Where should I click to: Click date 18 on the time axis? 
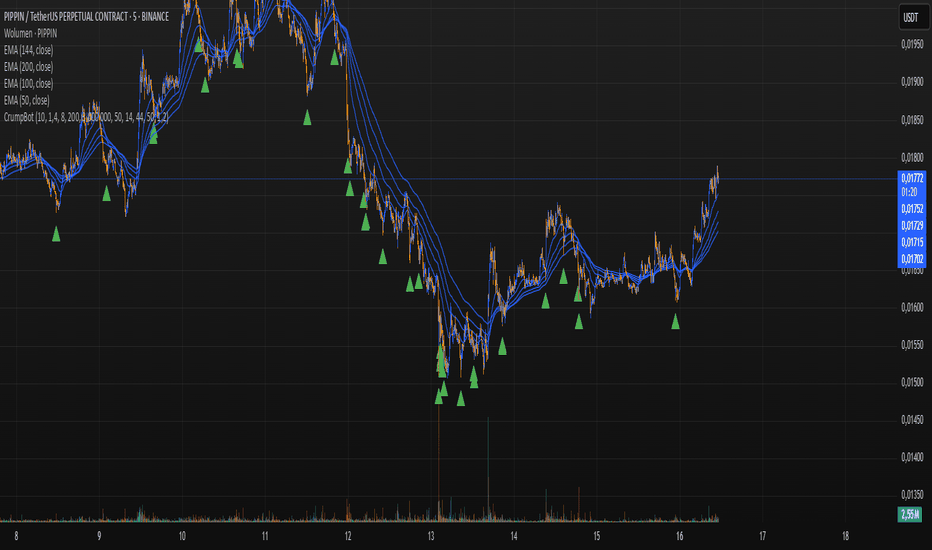(845, 536)
